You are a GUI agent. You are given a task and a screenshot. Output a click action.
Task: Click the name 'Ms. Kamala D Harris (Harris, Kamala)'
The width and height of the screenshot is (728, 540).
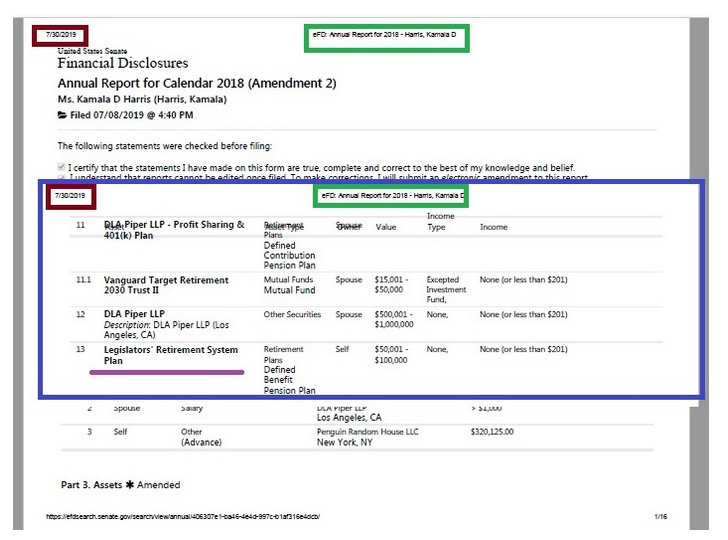(x=142, y=99)
